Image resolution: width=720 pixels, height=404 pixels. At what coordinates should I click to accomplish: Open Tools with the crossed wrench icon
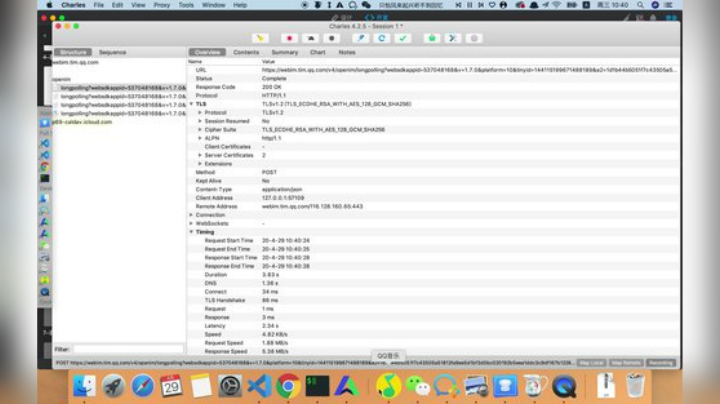tap(453, 38)
